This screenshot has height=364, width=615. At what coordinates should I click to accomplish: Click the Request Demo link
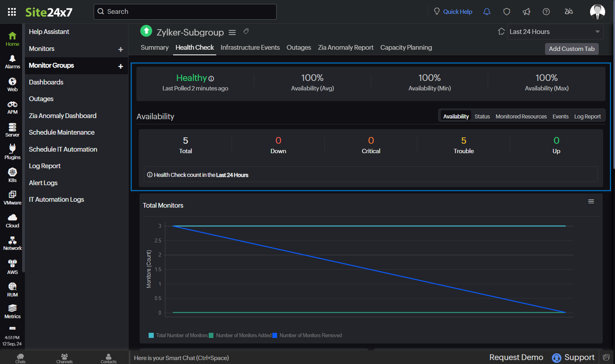[x=516, y=357]
